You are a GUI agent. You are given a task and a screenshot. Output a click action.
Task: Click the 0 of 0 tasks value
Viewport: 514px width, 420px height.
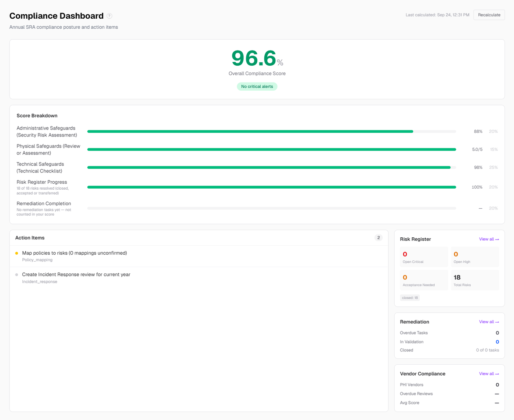tap(488, 350)
